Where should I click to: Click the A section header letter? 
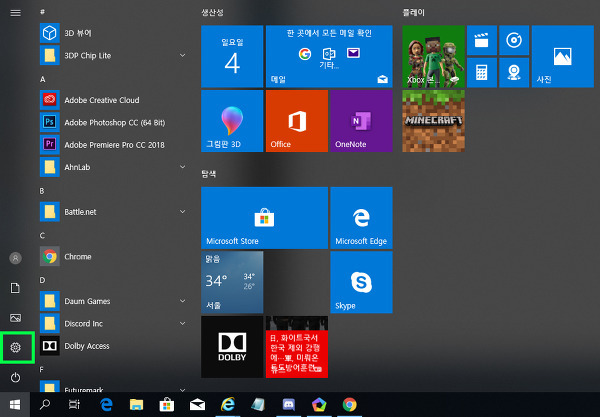click(x=42, y=79)
